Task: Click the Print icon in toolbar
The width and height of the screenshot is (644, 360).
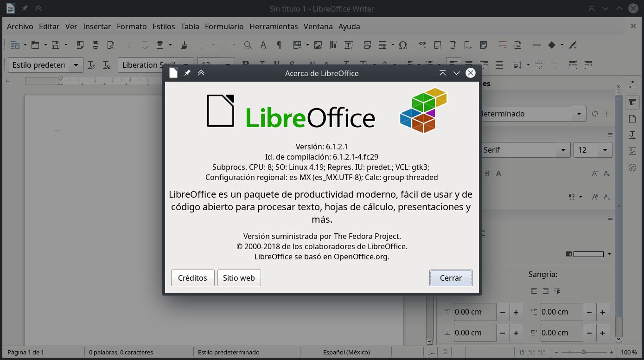Action: click(96, 45)
